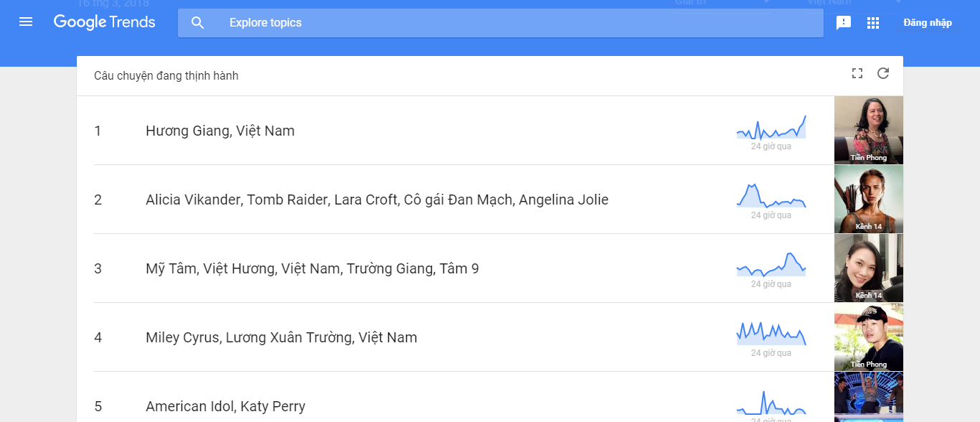Open the send feedback icon

pos(844,23)
